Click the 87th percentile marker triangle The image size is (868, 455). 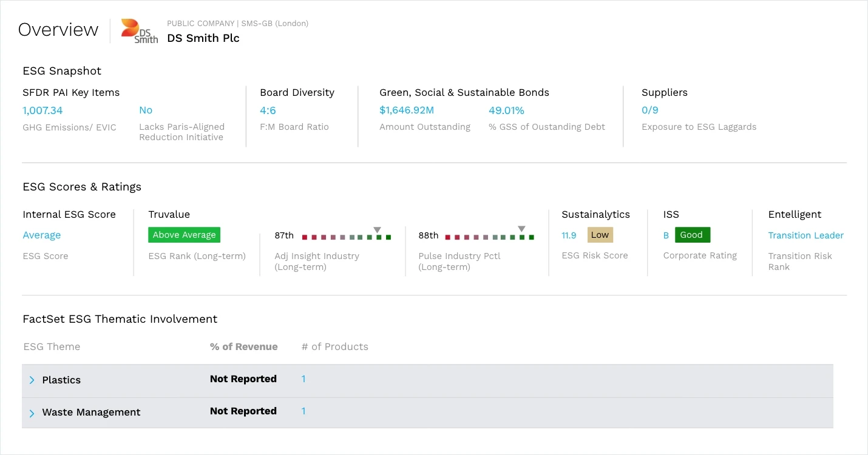tap(378, 229)
